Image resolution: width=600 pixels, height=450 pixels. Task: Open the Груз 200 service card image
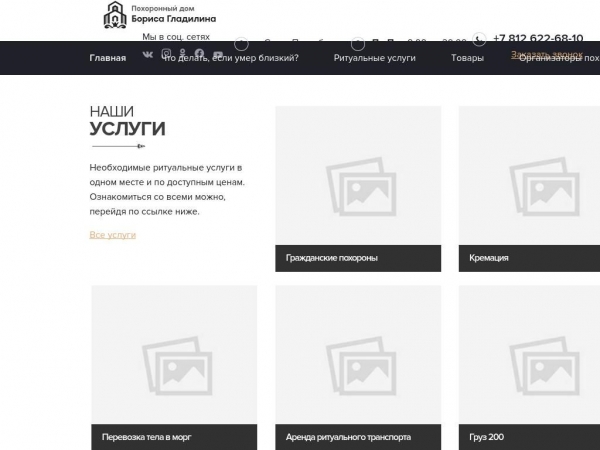point(529,355)
